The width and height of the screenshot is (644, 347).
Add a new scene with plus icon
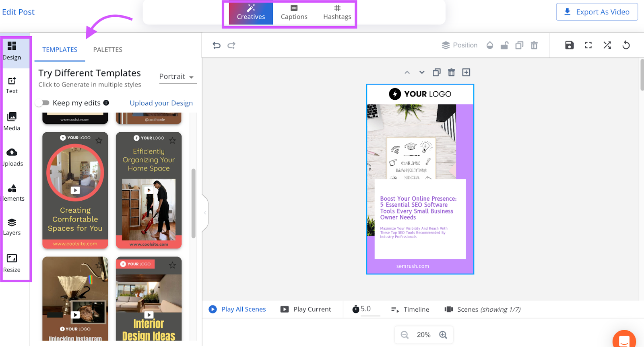(x=466, y=72)
